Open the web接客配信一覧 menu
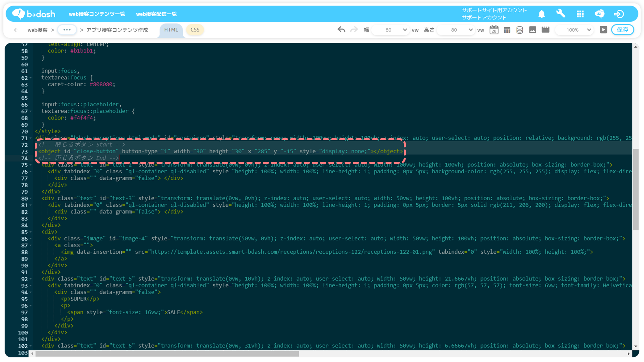The width and height of the screenshot is (644, 362). coord(156,14)
